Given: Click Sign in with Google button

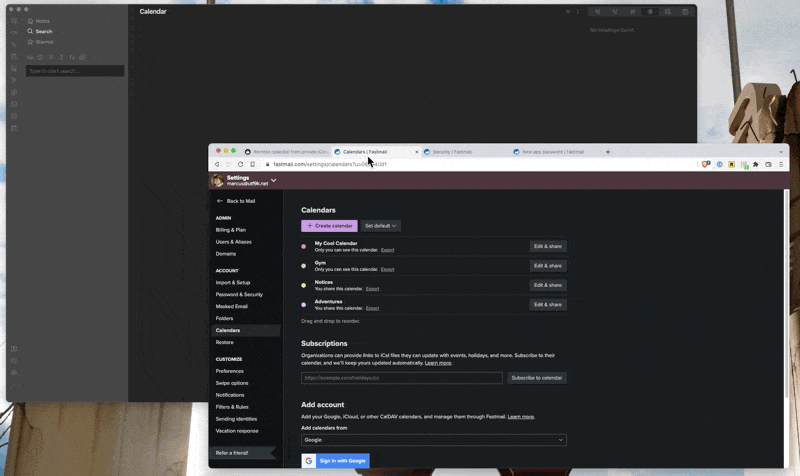Looking at the screenshot, I should coord(335,461).
